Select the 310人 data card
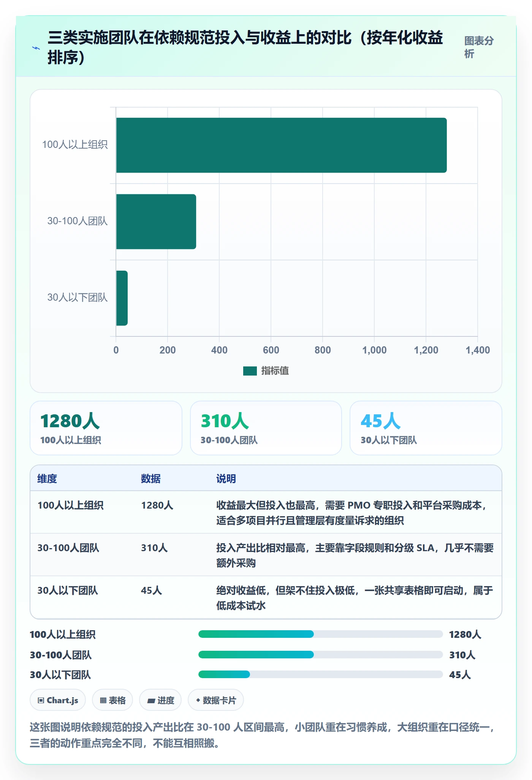Viewport: 532px width, 780px height. click(x=266, y=428)
